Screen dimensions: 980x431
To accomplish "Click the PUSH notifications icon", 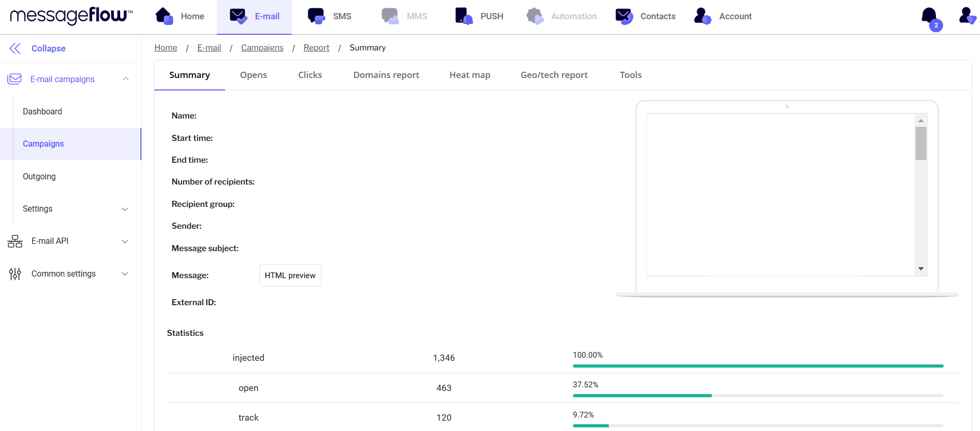I will [464, 16].
